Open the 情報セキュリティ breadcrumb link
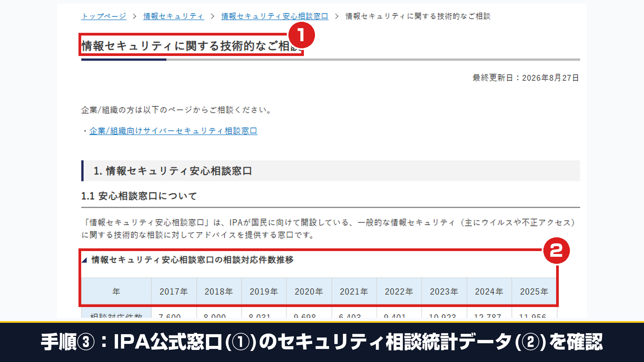Viewport: 644px width, 362px height. pyautogui.click(x=174, y=16)
